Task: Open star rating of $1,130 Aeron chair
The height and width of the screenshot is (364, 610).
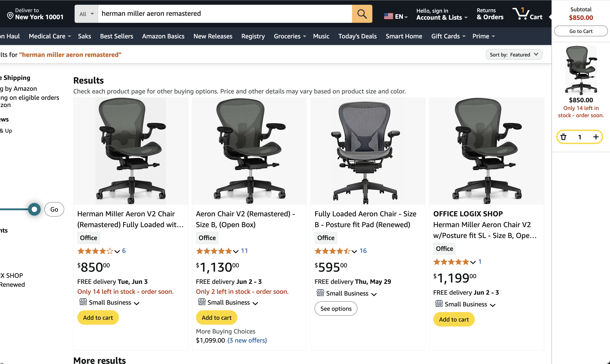Action: tap(214, 251)
